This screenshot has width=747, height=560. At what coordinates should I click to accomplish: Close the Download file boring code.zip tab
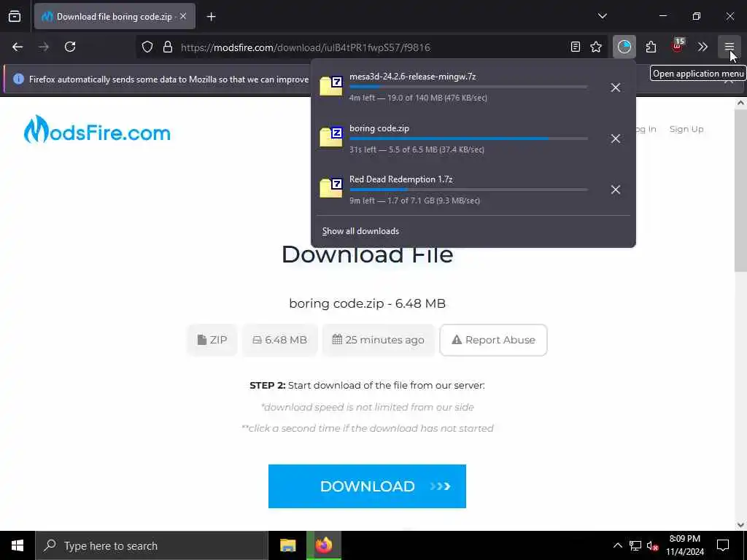pos(183,16)
